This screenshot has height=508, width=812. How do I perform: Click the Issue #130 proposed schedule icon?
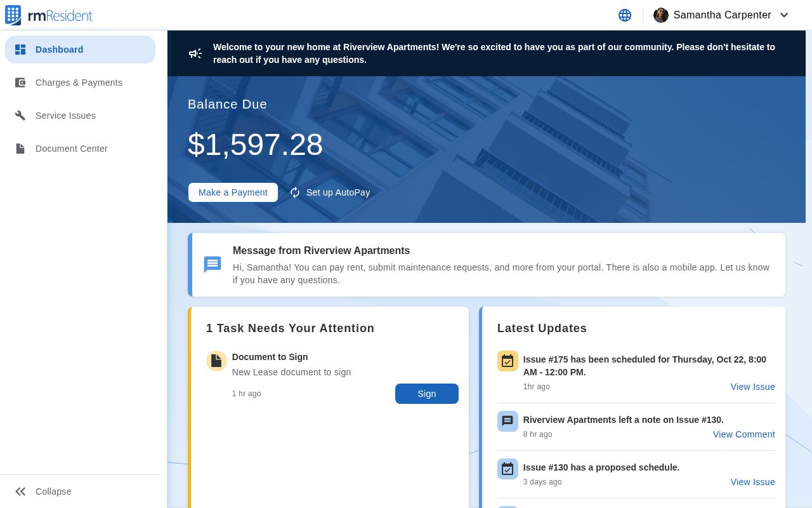coord(507,469)
